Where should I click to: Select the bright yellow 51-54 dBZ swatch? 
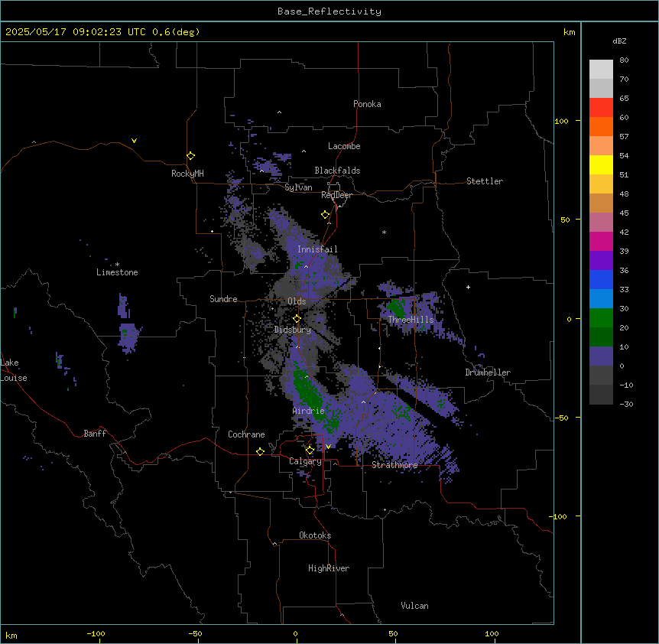(x=601, y=164)
